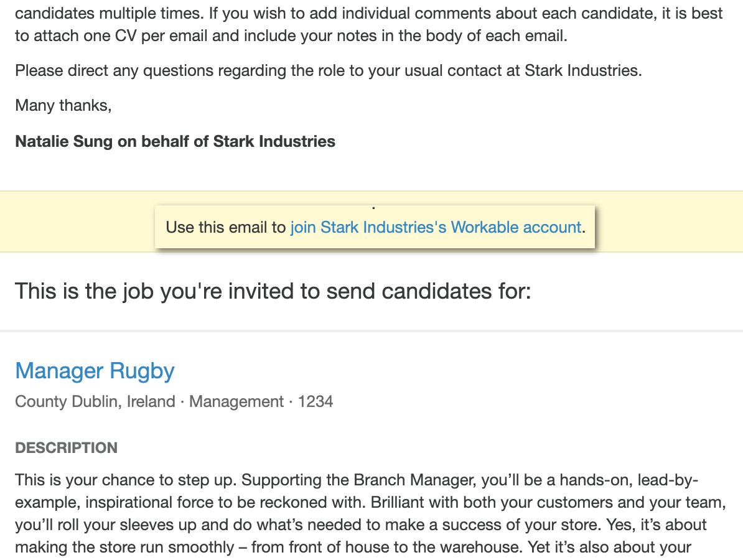Click the Management department label
743x560 pixels.
tap(236, 402)
